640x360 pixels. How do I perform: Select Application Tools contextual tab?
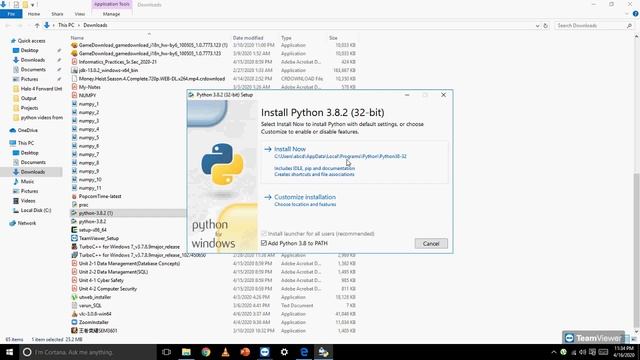tap(111, 4)
